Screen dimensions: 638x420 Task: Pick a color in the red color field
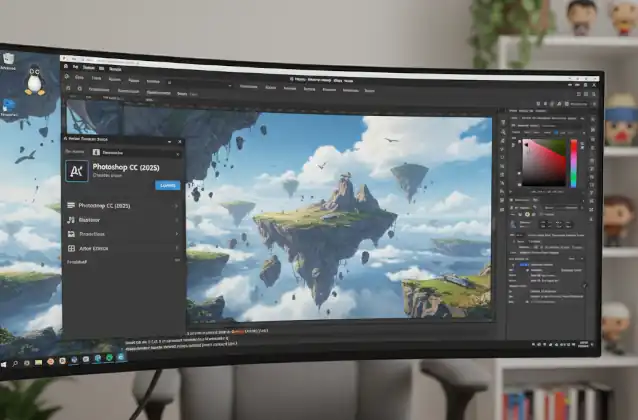click(x=544, y=162)
